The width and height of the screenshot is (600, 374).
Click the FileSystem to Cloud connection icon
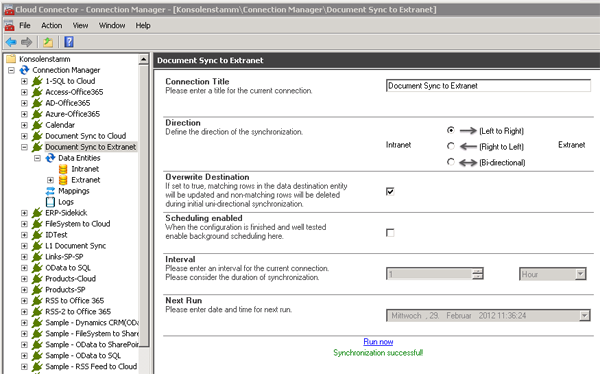37,224
